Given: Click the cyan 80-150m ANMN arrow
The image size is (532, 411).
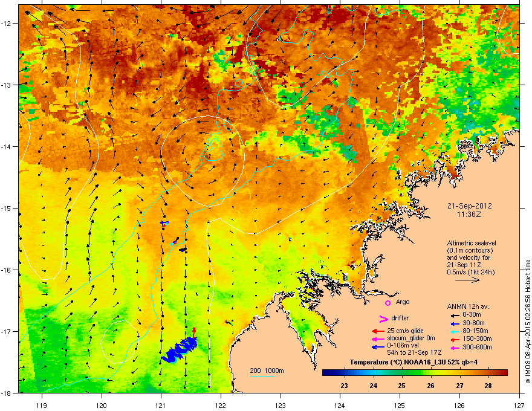Looking at the screenshot, I should 455,331.
